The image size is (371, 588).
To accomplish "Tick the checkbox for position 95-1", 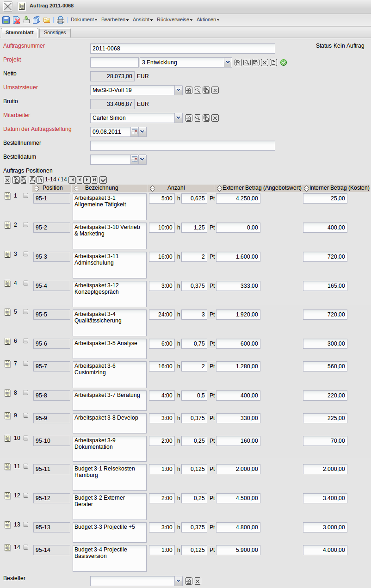I will pyautogui.click(x=25, y=196).
